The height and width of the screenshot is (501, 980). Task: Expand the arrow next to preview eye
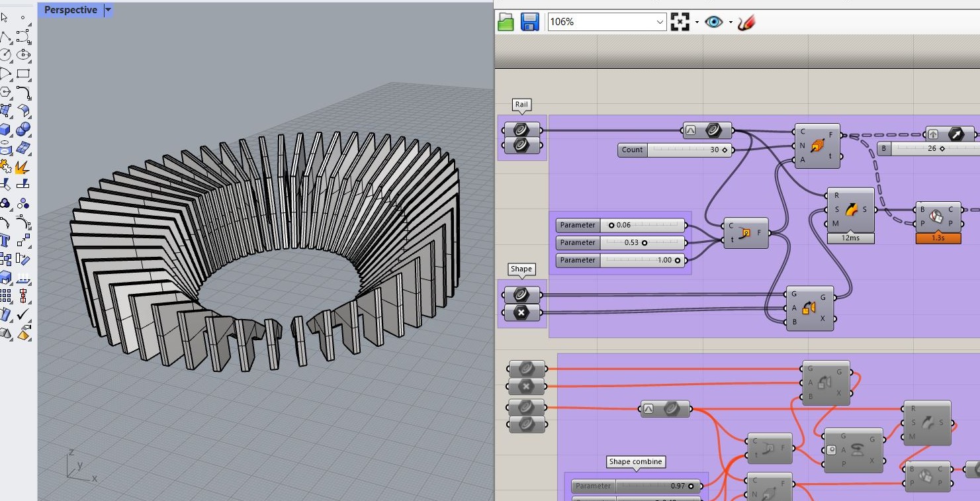click(730, 23)
